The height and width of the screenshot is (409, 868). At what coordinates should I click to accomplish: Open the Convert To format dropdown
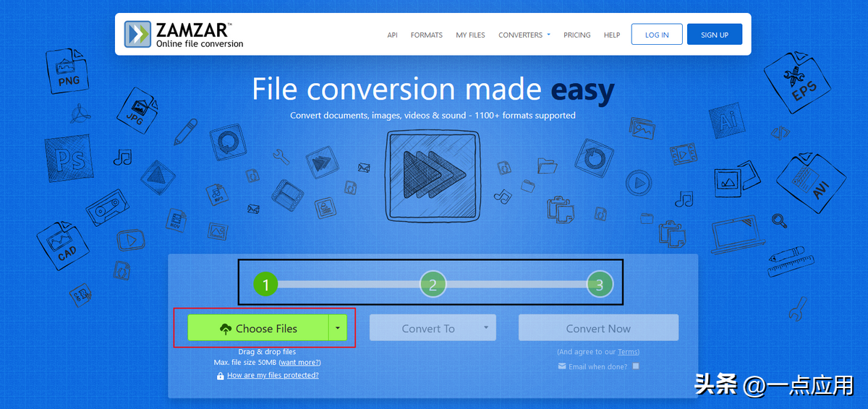coord(433,328)
